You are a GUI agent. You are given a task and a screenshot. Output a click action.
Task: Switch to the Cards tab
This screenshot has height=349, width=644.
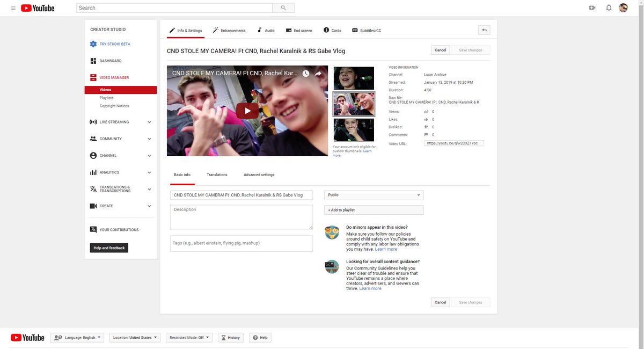332,31
